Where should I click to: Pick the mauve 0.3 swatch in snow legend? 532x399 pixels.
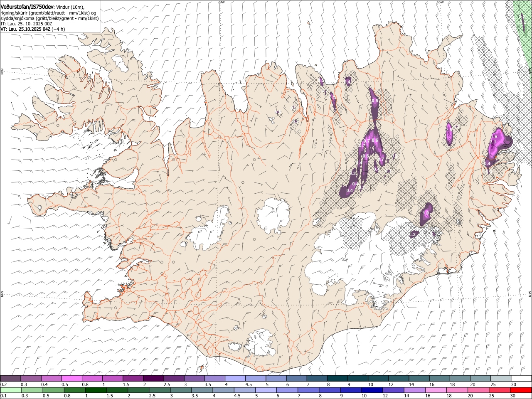(31, 378)
